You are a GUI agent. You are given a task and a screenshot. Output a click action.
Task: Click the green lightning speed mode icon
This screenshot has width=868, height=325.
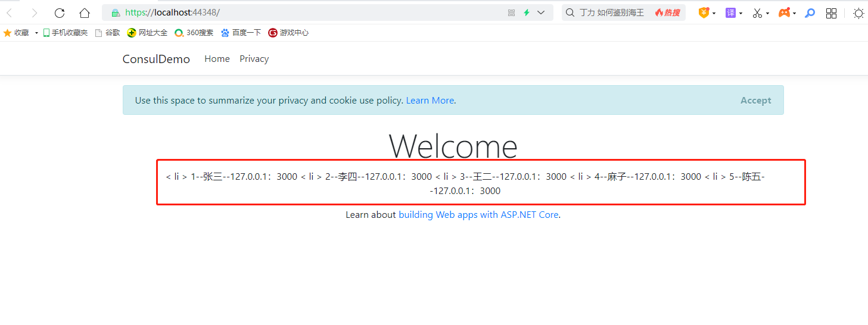(527, 12)
